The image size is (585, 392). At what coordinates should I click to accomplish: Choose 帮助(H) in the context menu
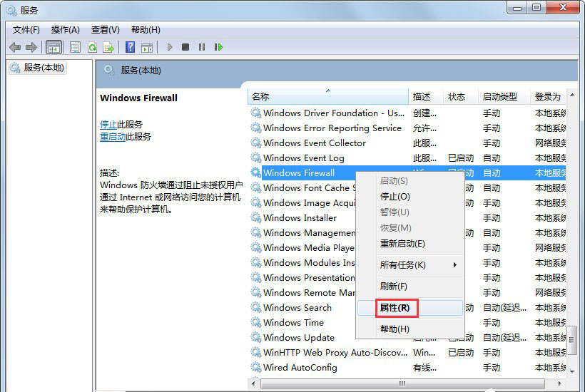point(410,329)
